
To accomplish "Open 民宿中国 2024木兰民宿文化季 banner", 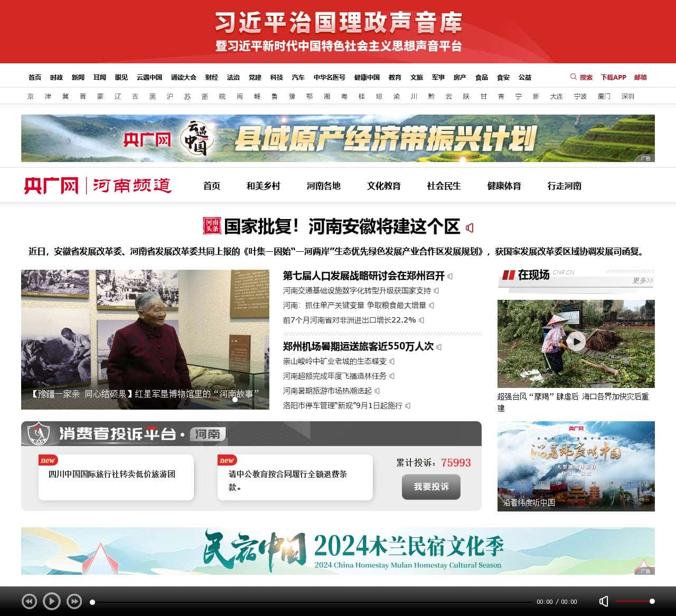I will coord(338,551).
